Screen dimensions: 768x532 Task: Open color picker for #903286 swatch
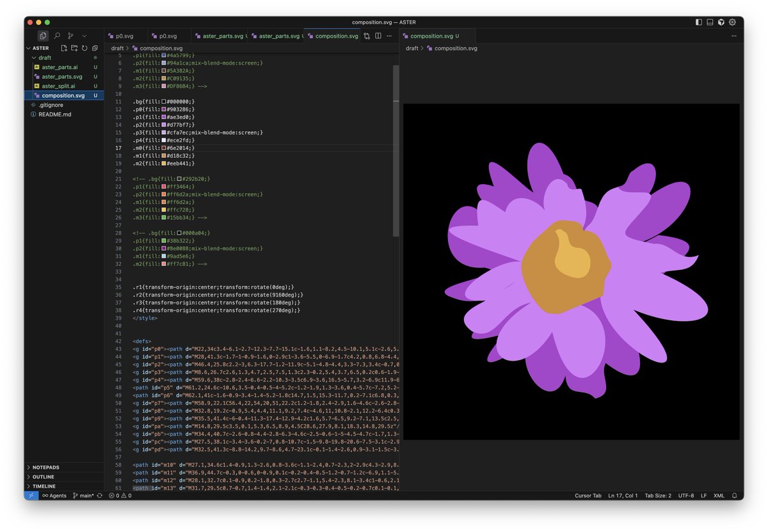click(164, 109)
